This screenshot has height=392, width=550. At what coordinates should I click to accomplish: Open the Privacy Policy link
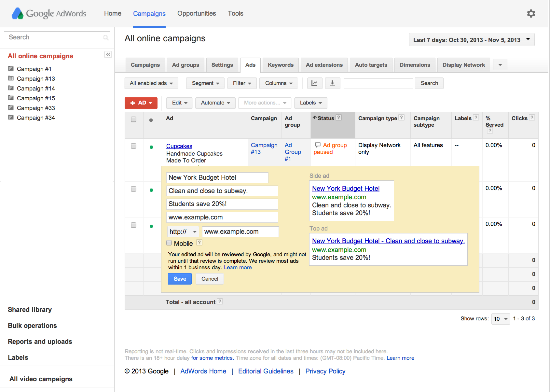(325, 371)
